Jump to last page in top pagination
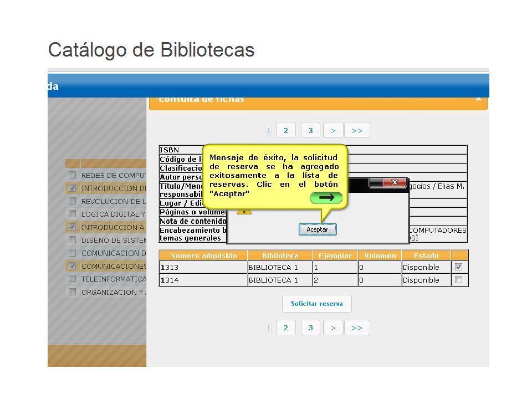The width and height of the screenshot is (532, 399). click(357, 130)
